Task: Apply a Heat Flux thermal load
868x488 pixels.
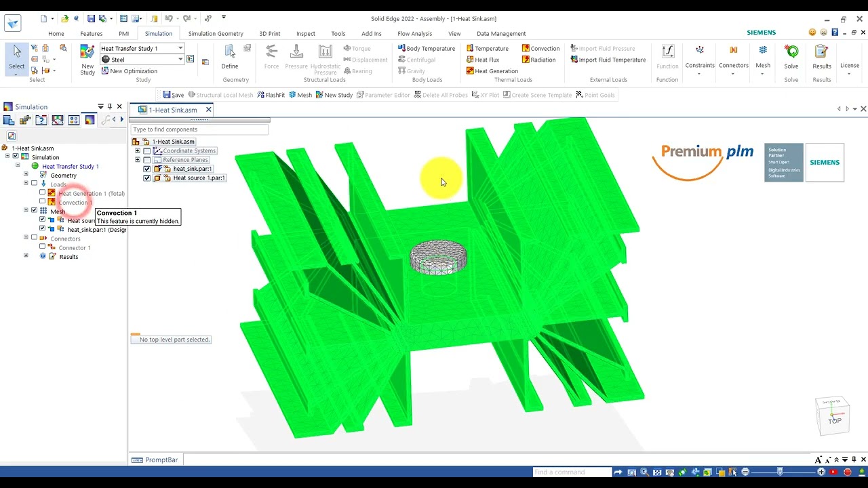Action: [483, 60]
